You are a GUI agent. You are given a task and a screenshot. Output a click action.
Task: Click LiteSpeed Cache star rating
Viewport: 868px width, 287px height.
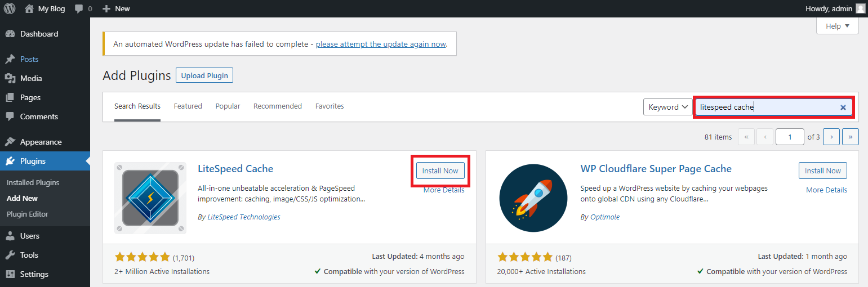pos(143,257)
